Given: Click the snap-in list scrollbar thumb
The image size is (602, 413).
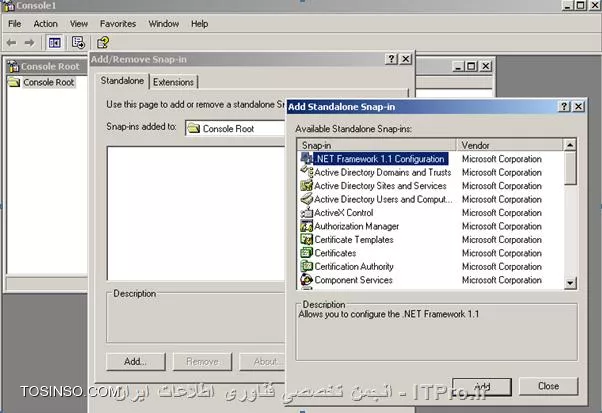Looking at the screenshot, I should click(x=570, y=168).
